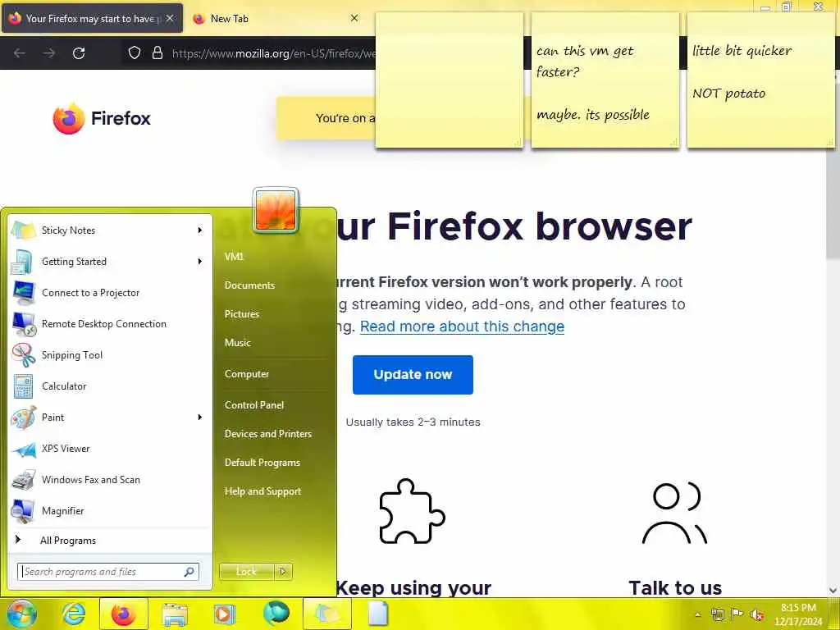Image resolution: width=840 pixels, height=630 pixels.
Task: Click the user account picture
Action: tap(276, 210)
